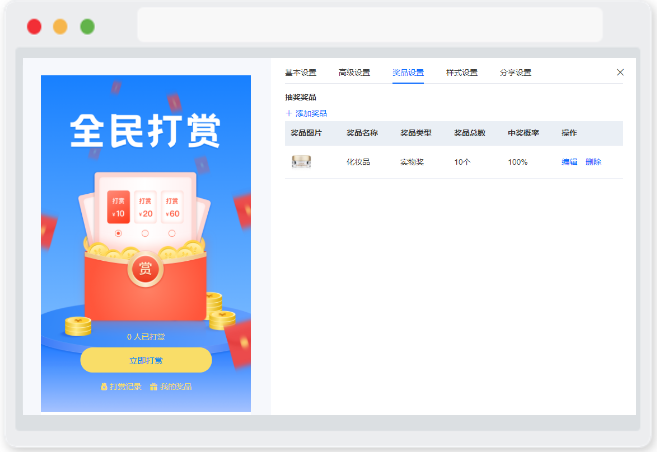Click the yellow 立即打赏 button
This screenshot has height=452, width=657.
click(146, 360)
